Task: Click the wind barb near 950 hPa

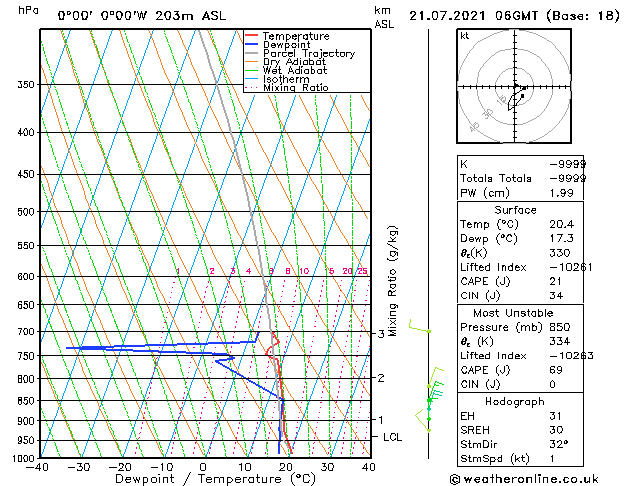Action: tap(422, 420)
